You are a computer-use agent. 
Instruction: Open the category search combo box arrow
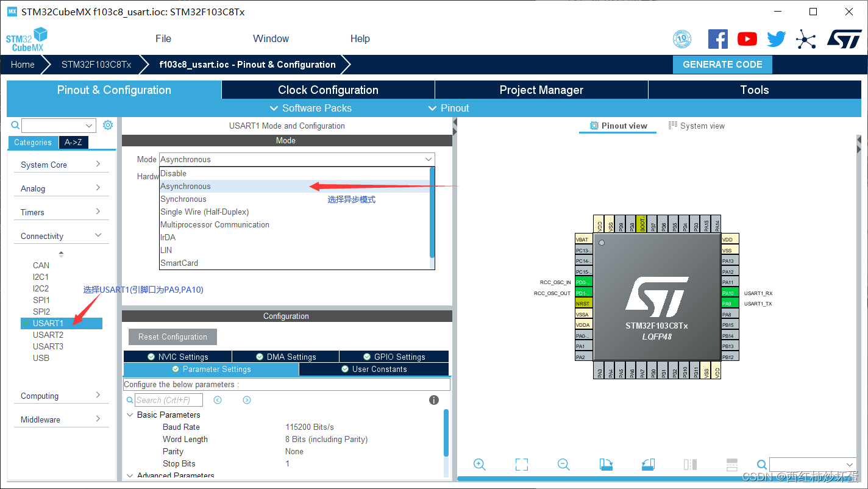click(x=90, y=126)
